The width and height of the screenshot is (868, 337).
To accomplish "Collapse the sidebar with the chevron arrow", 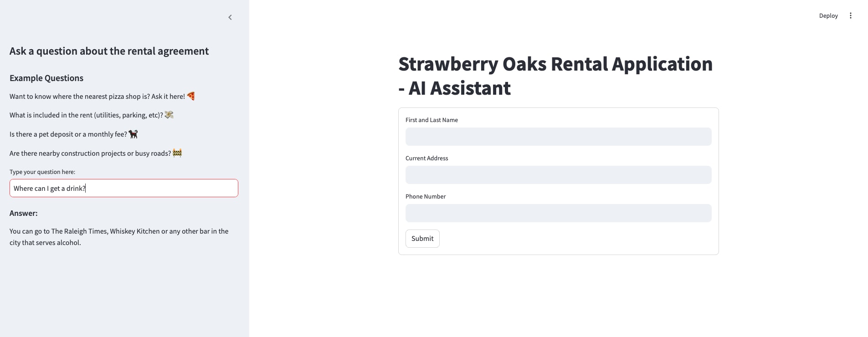I will click(x=230, y=17).
